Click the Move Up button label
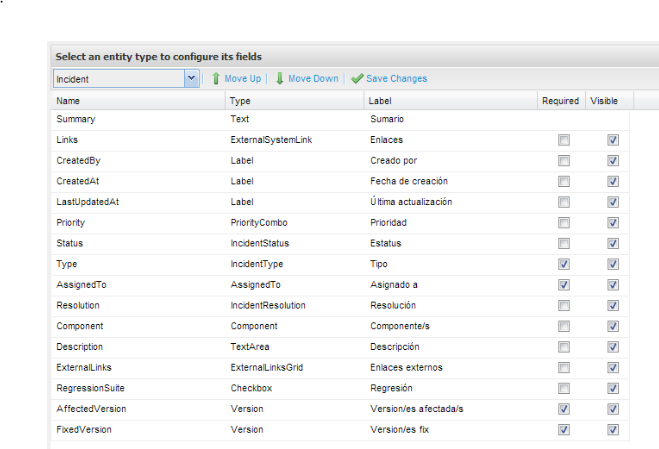The width and height of the screenshot is (659, 449). (243, 78)
